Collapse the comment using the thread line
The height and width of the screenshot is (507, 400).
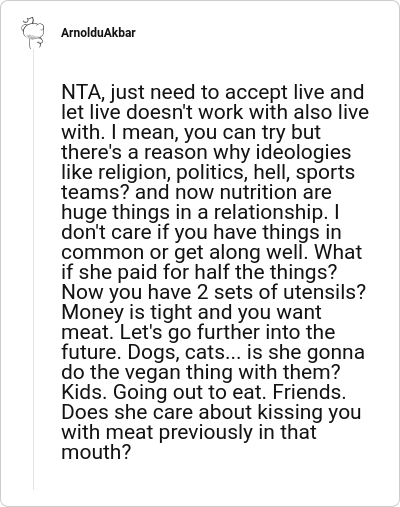click(x=33, y=270)
